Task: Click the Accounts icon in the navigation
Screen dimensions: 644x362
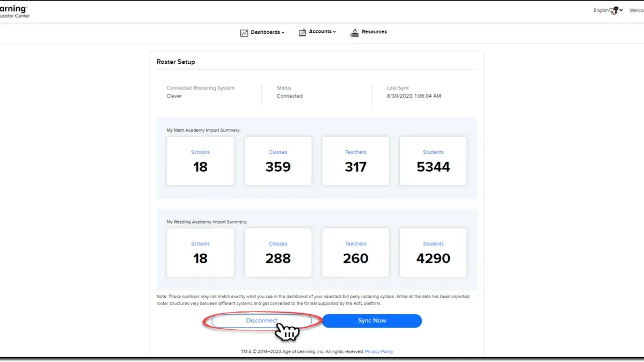Action: pyautogui.click(x=302, y=32)
